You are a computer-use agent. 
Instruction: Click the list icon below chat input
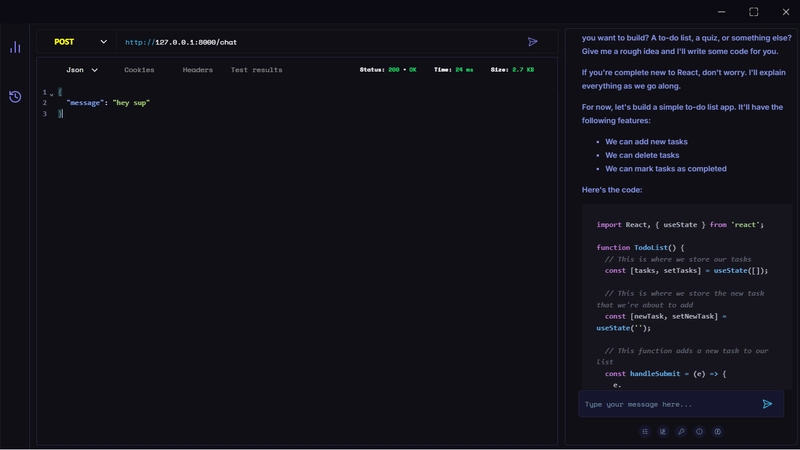click(645, 432)
